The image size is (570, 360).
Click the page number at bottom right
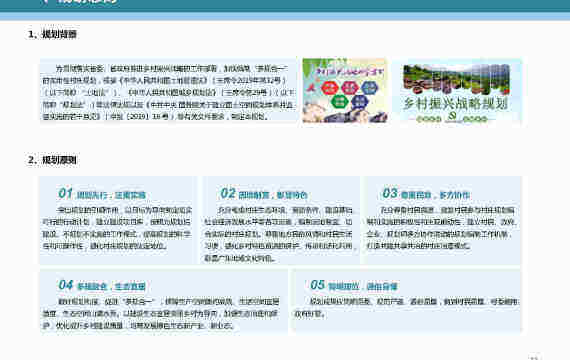click(534, 358)
